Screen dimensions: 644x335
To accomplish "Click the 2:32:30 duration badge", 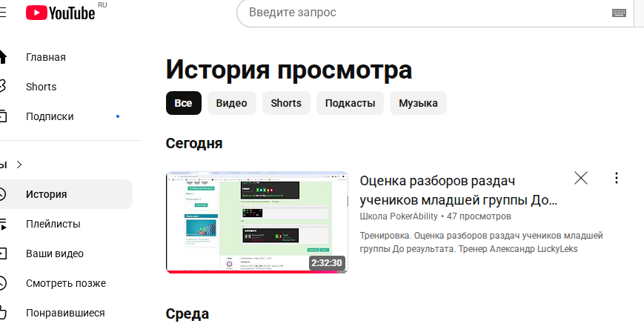I will click(x=327, y=263).
